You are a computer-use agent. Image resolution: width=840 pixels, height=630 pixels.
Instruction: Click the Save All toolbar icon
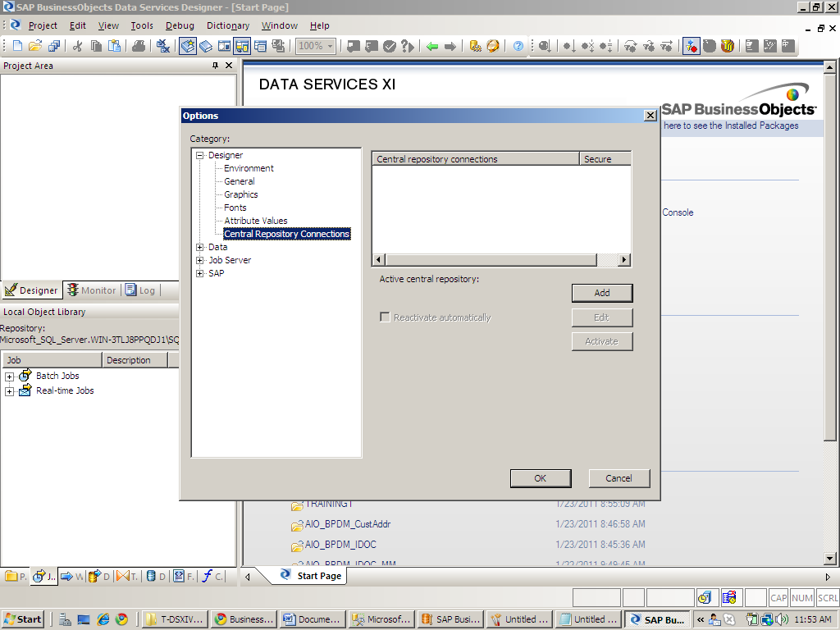tap(54, 46)
